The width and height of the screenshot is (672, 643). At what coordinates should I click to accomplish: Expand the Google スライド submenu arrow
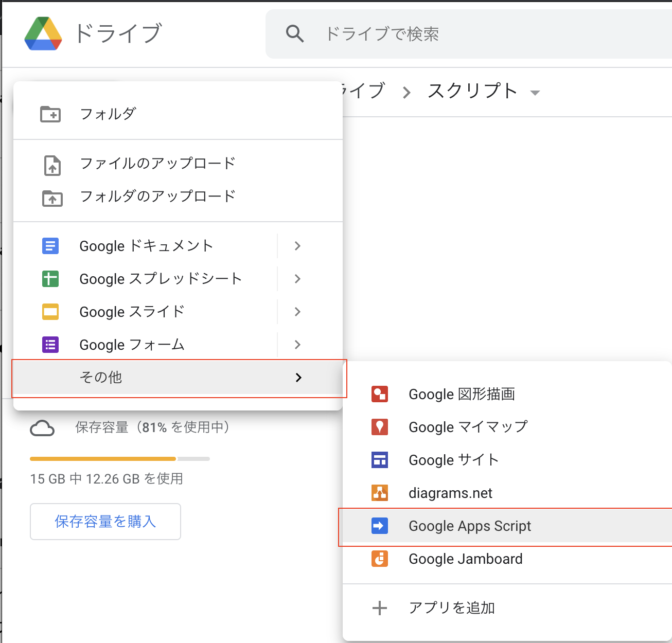(297, 312)
